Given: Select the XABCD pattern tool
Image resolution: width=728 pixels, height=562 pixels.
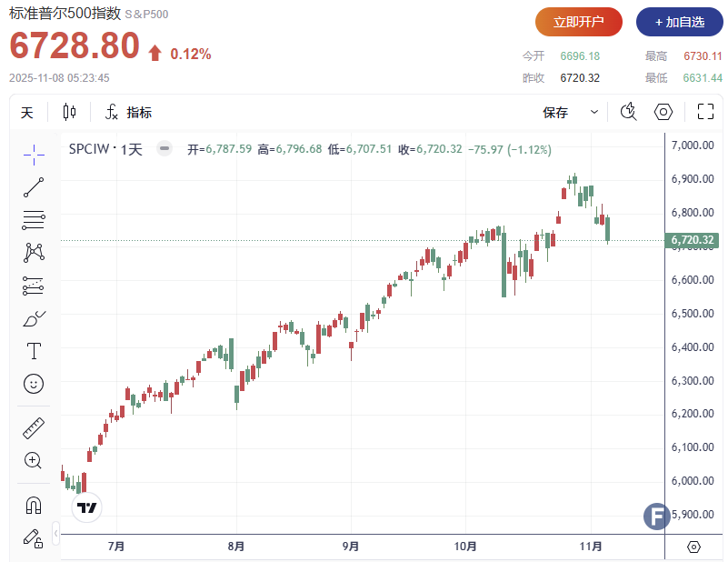Looking at the screenshot, I should point(34,253).
